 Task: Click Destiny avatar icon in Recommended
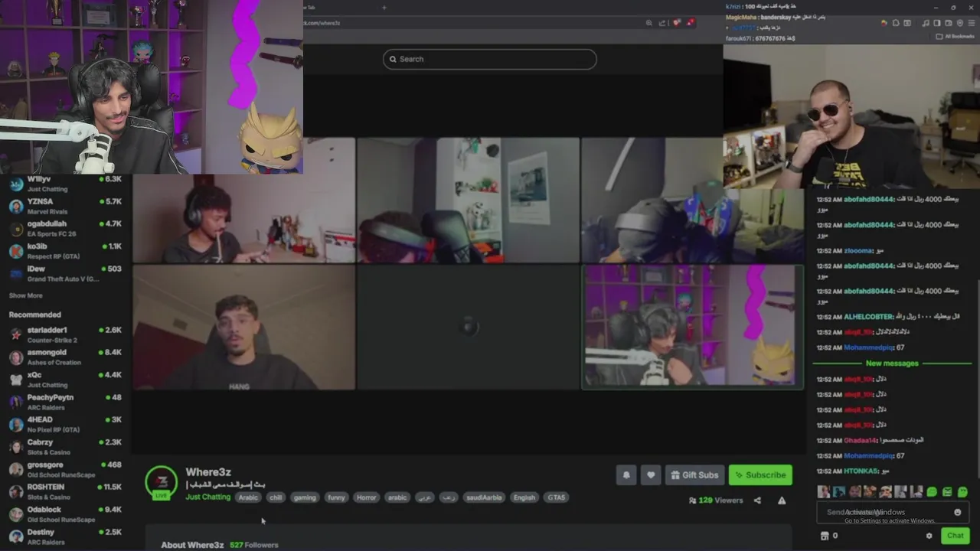[15, 536]
